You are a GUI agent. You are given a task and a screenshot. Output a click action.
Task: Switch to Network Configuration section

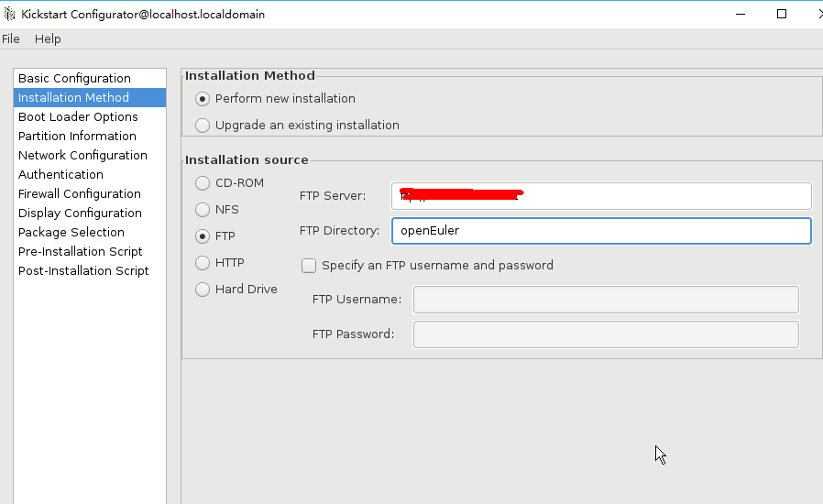point(82,156)
